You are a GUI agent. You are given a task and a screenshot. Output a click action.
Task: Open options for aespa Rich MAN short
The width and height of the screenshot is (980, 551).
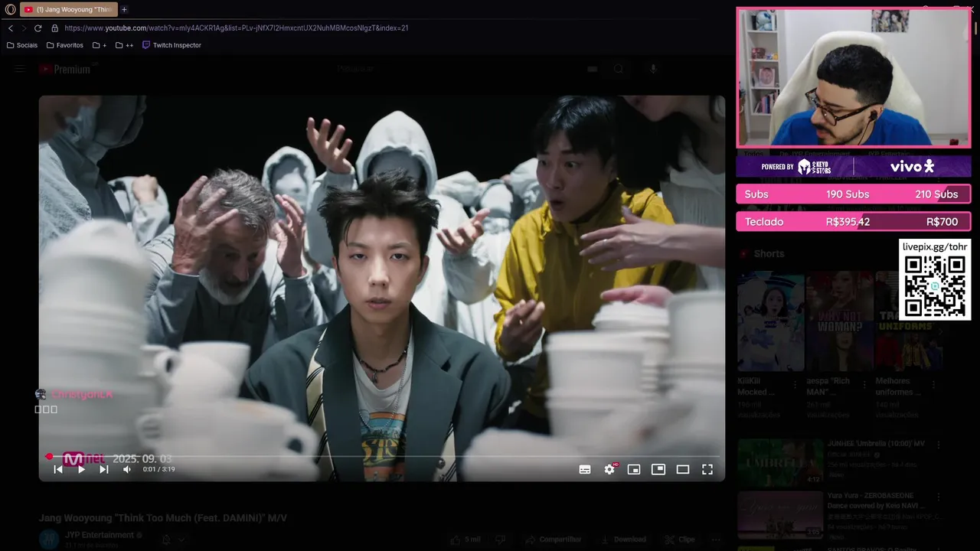864,385
